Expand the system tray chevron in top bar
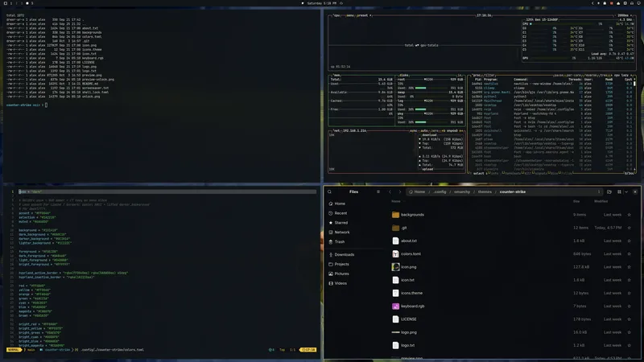The width and height of the screenshot is (644, 362). click(592, 3)
